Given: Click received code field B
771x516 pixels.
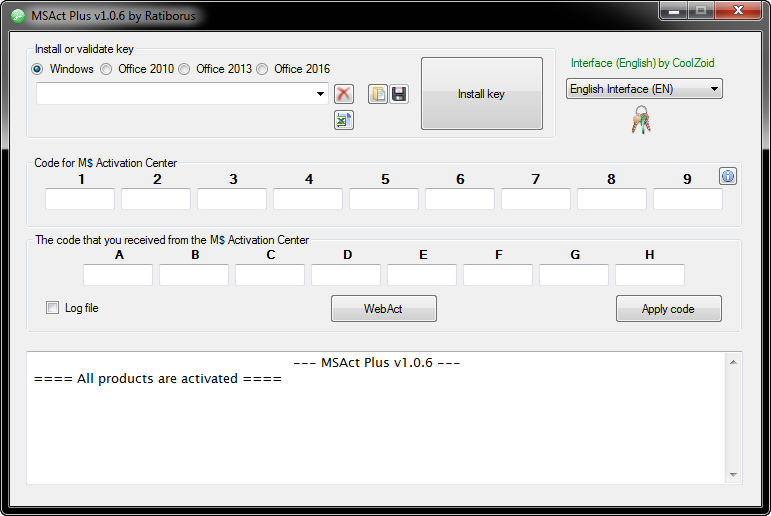Looking at the screenshot, I should [x=194, y=274].
